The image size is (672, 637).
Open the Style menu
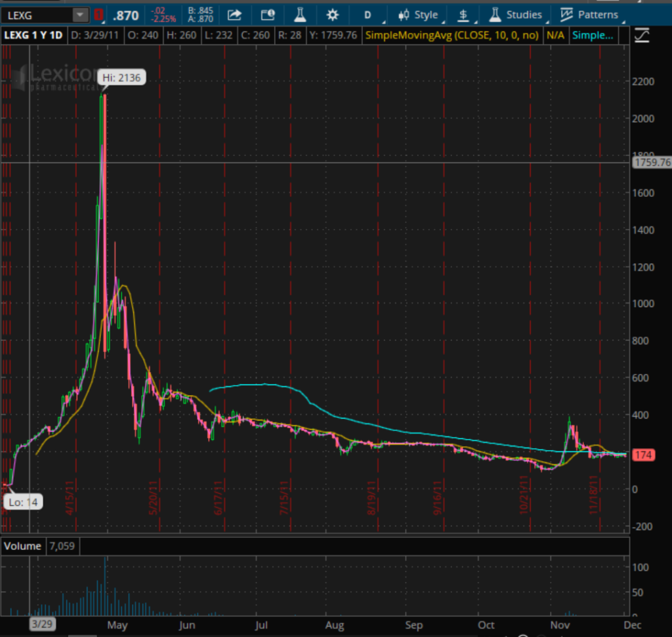[419, 15]
